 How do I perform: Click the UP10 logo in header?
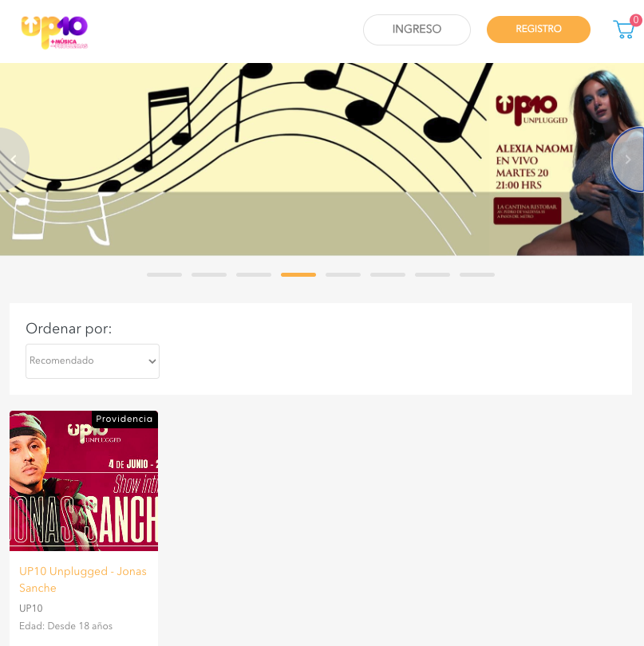54,32
